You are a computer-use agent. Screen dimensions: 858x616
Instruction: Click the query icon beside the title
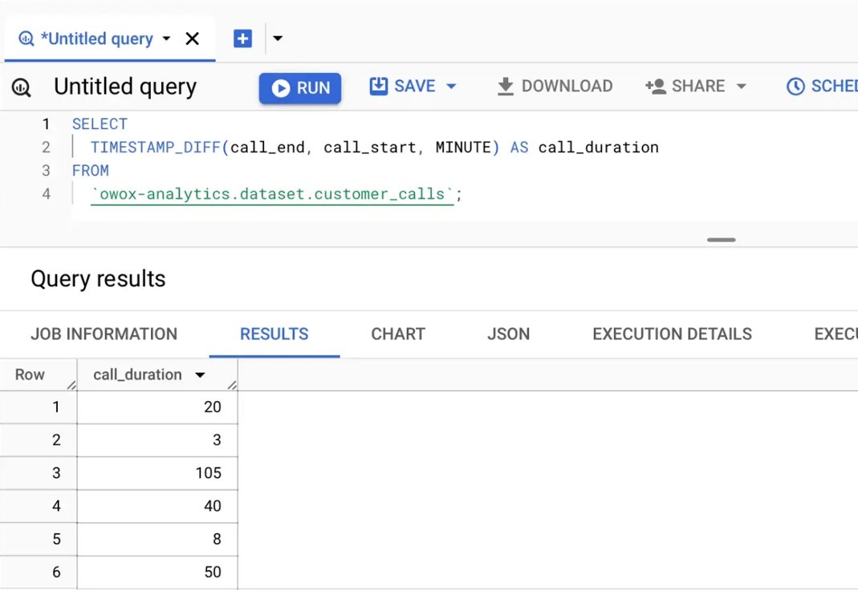(22, 87)
